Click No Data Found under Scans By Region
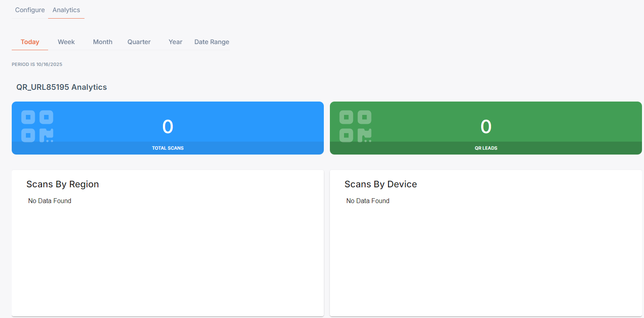Screen dimensions: 644x318 pyautogui.click(x=50, y=201)
